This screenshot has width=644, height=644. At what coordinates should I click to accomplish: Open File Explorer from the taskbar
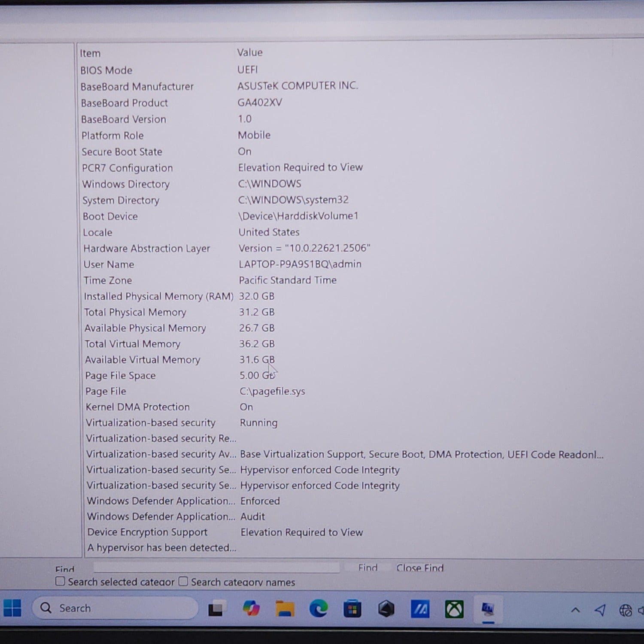coord(285,609)
